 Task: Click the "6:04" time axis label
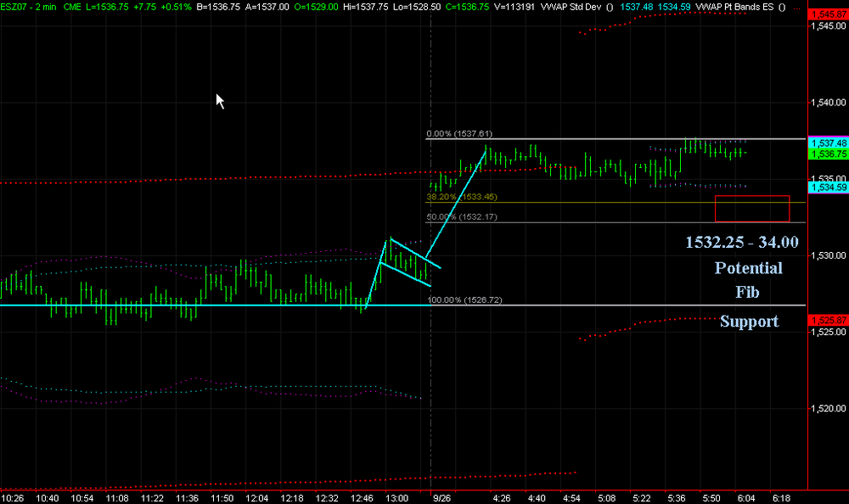746,498
